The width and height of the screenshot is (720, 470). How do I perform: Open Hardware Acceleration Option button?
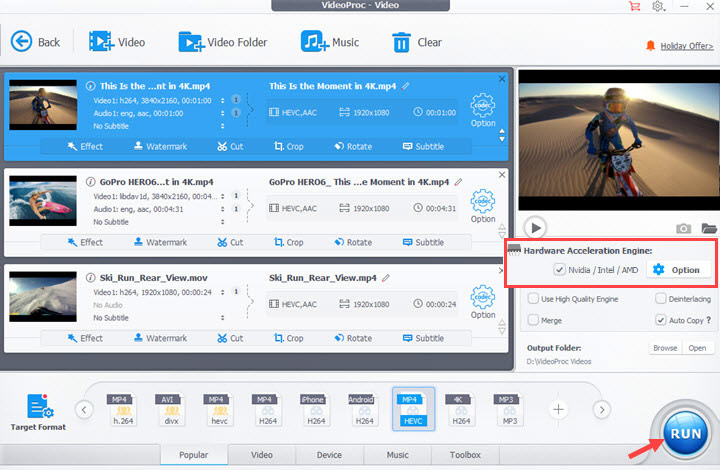point(678,270)
